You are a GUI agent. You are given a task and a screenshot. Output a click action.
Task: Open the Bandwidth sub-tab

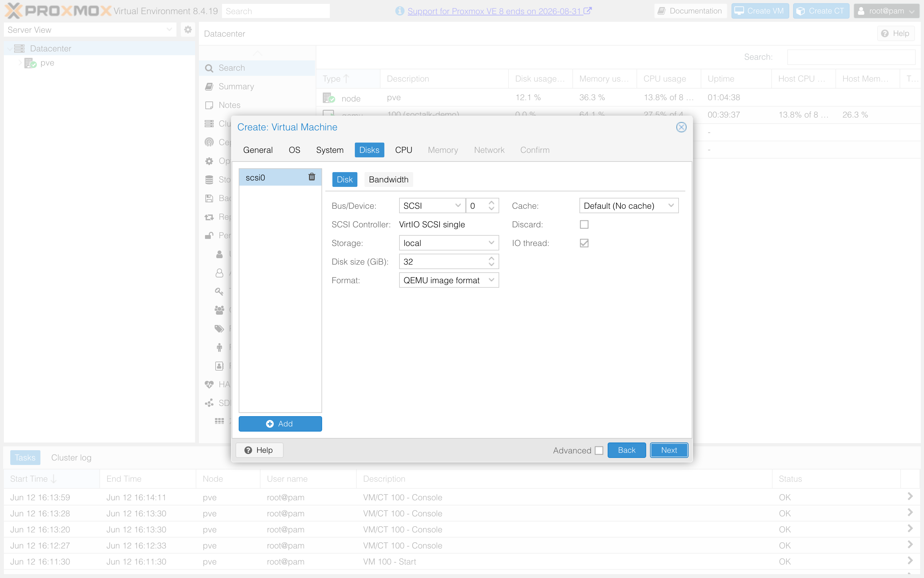[x=388, y=180]
